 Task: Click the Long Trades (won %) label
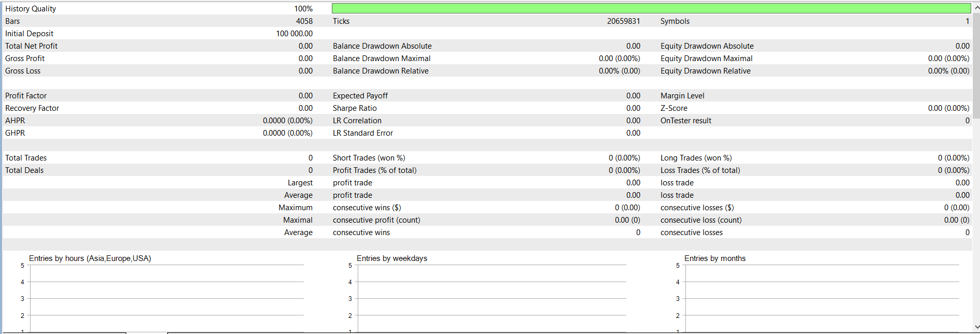click(x=696, y=158)
